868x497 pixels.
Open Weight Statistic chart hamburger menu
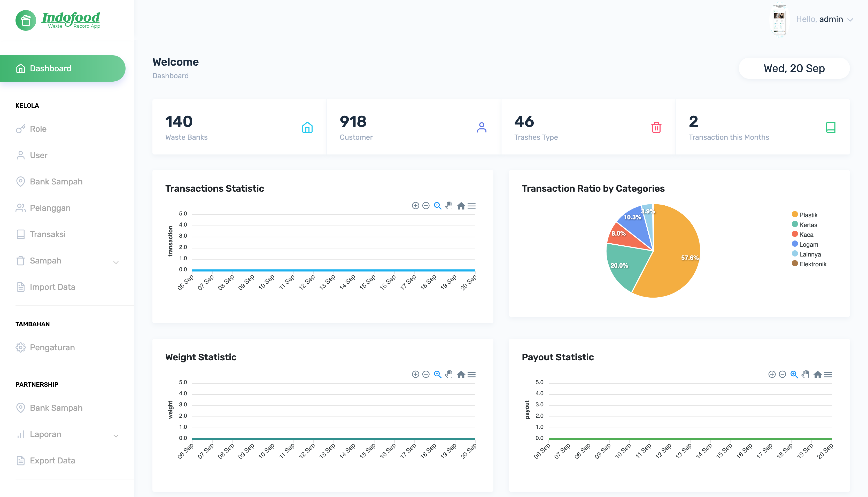click(x=471, y=375)
